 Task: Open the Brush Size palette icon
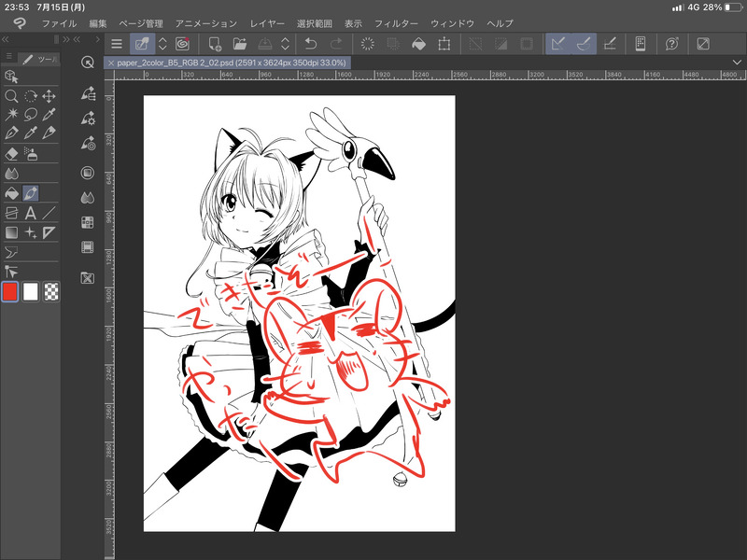pyautogui.click(x=88, y=143)
